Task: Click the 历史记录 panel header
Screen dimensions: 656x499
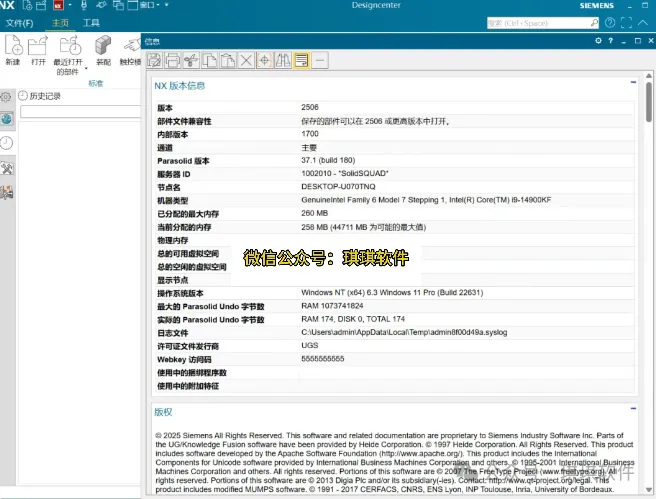Action: [40, 96]
